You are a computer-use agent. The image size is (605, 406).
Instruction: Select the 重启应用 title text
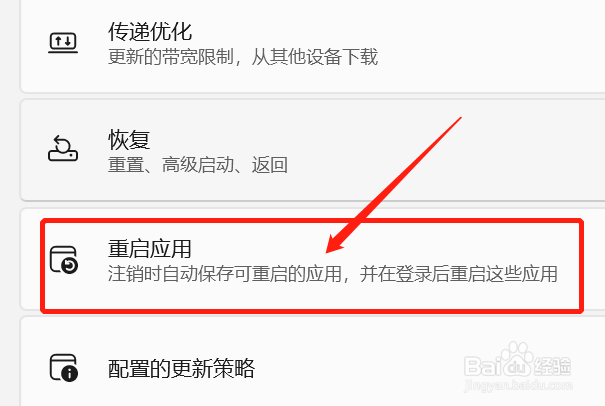pyautogui.click(x=150, y=249)
